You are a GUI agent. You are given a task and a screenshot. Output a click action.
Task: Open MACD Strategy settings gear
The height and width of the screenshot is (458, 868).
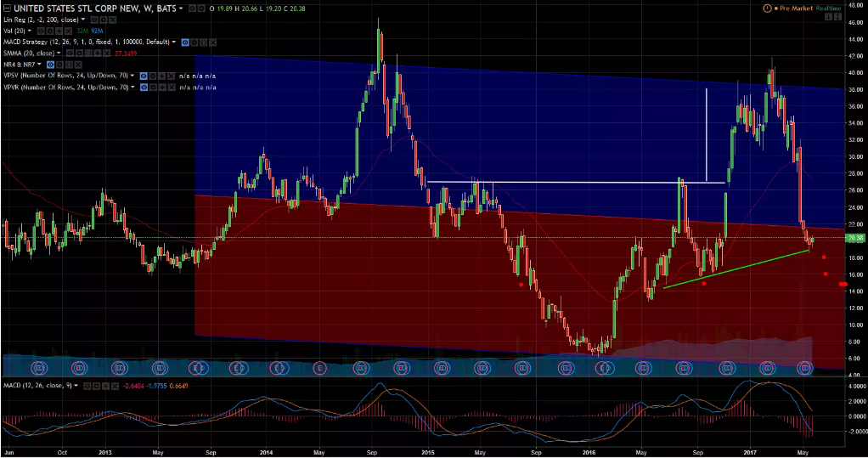(x=194, y=42)
